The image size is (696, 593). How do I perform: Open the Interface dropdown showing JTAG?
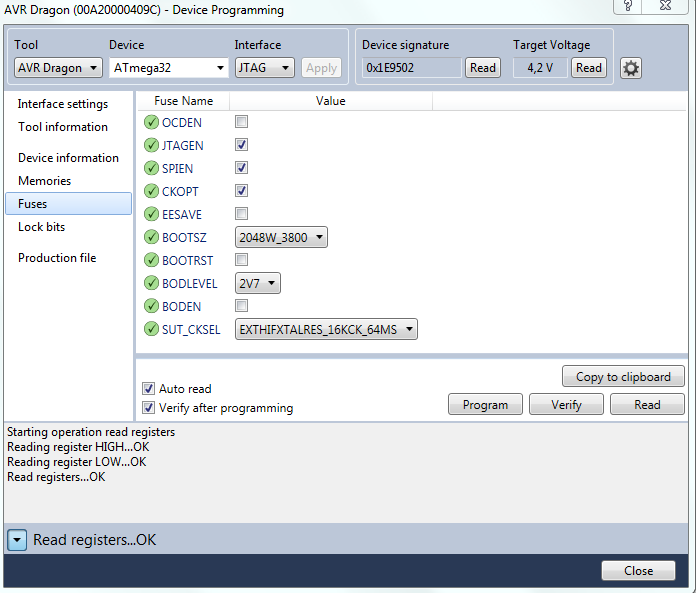point(265,68)
